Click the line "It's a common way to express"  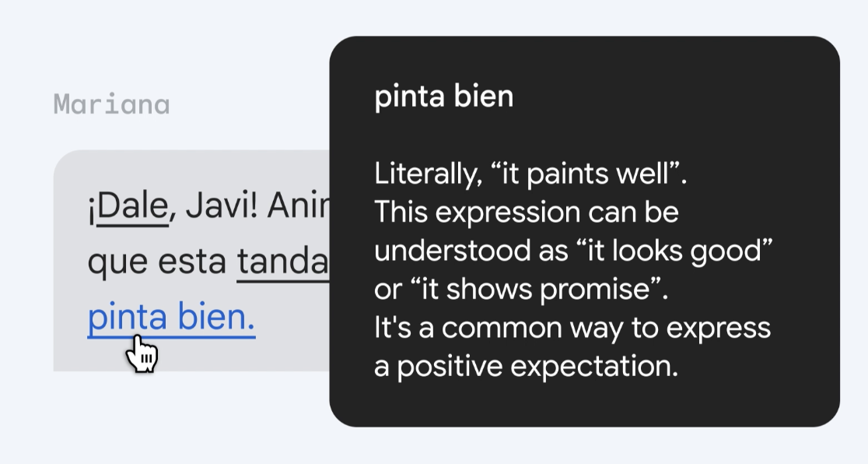point(572,328)
